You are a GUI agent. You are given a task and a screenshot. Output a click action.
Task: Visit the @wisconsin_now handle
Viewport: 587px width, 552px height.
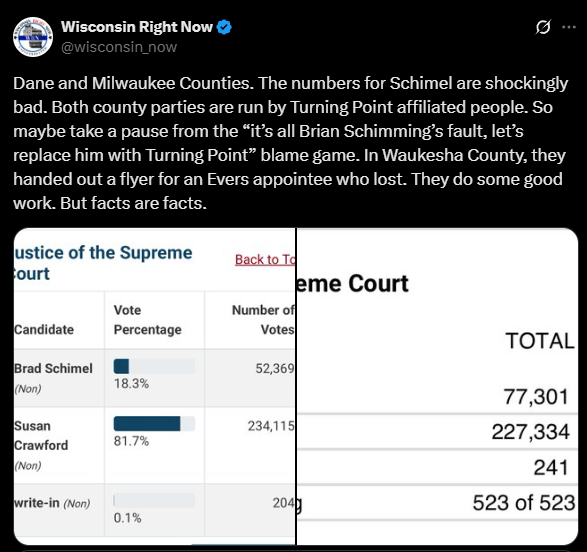pos(119,47)
